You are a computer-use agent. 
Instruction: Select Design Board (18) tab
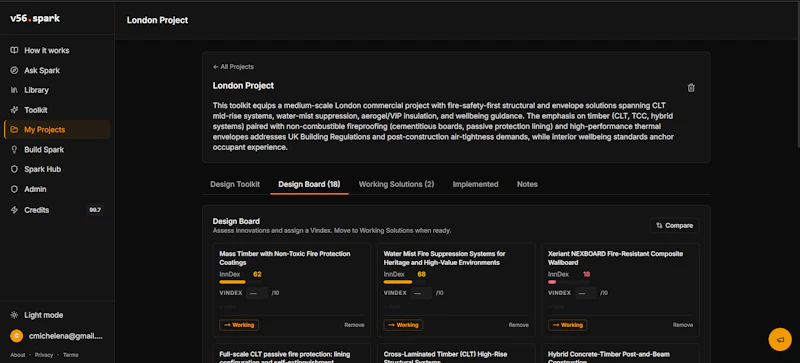pyautogui.click(x=309, y=184)
